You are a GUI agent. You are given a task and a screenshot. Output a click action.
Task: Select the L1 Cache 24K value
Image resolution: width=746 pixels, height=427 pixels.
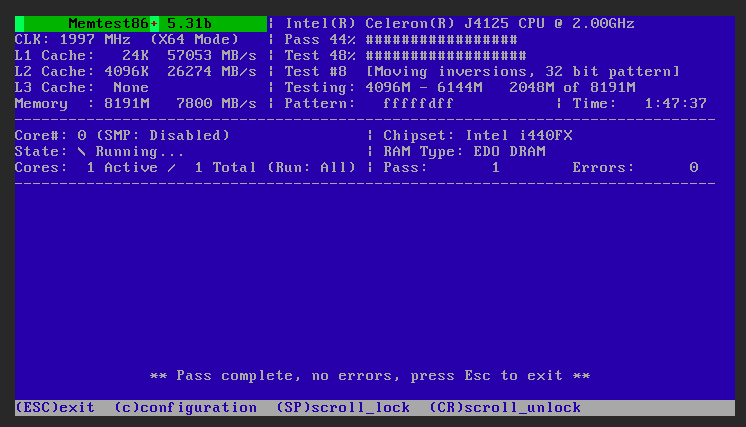[136, 56]
